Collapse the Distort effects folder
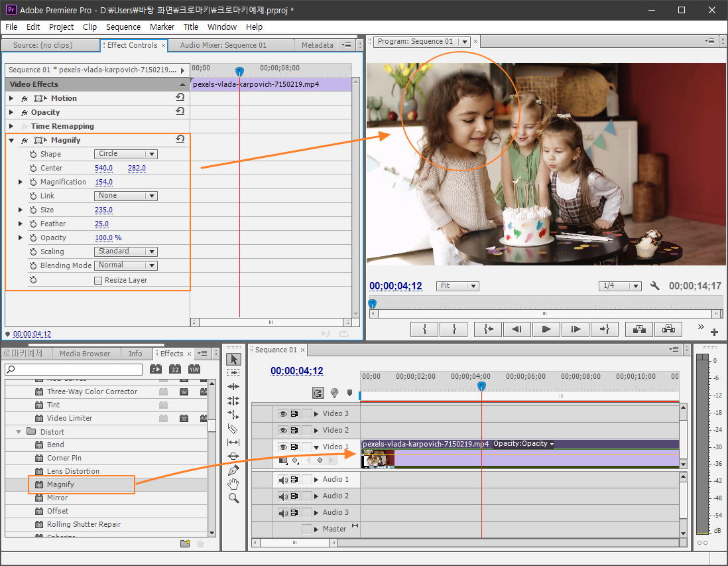728x566 pixels. click(19, 432)
